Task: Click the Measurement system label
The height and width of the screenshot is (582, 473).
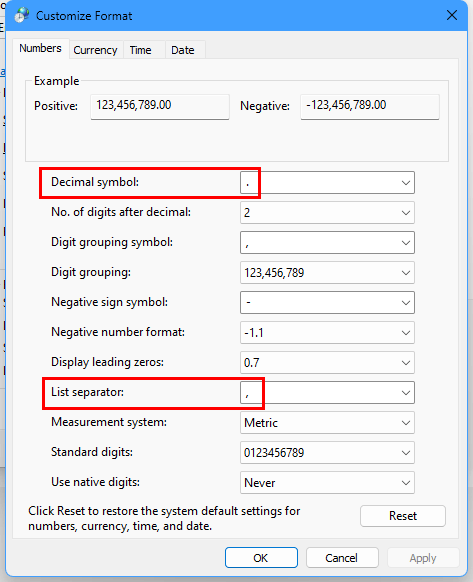Action: [x=109, y=422]
